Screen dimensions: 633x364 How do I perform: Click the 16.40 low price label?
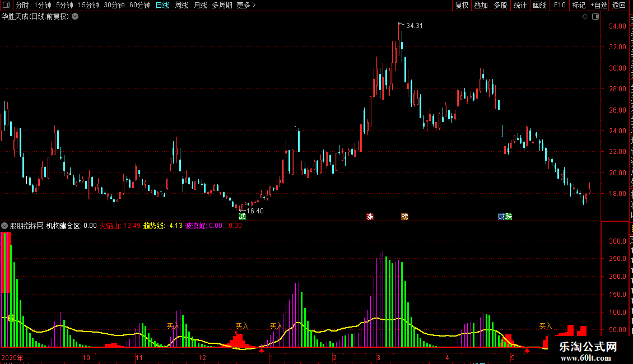point(255,211)
